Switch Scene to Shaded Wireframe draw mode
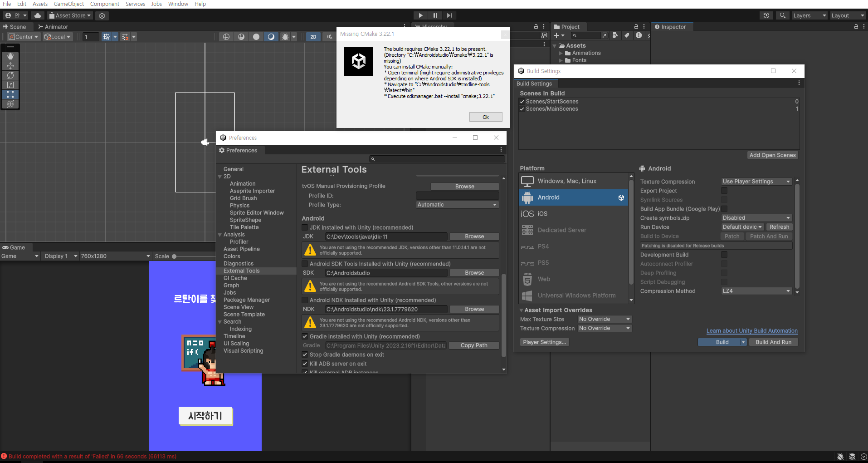This screenshot has height=463, width=868. pyautogui.click(x=241, y=37)
